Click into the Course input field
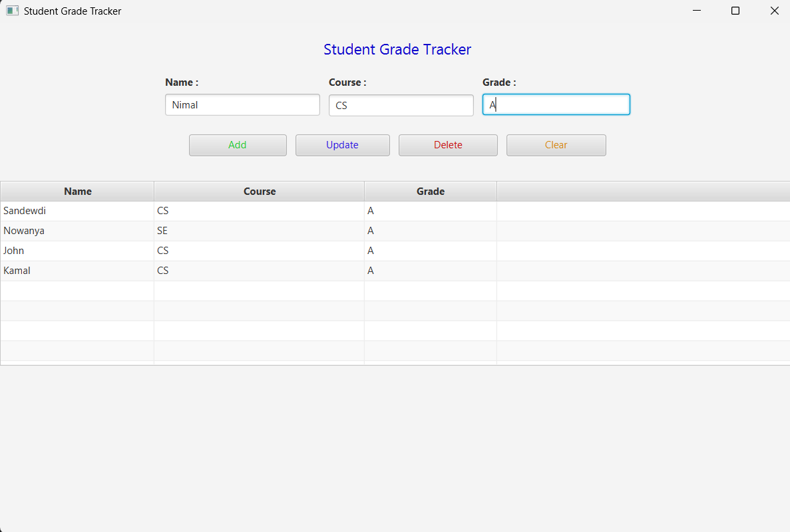 point(401,105)
